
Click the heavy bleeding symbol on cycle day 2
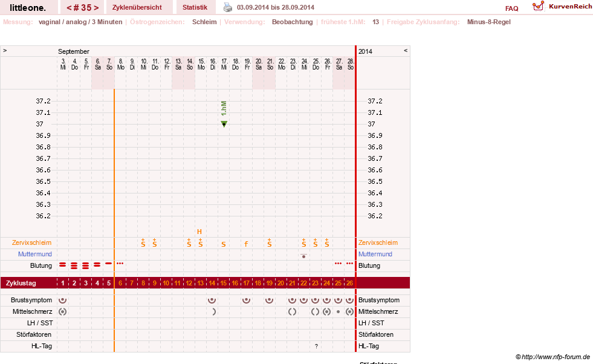click(x=74, y=265)
